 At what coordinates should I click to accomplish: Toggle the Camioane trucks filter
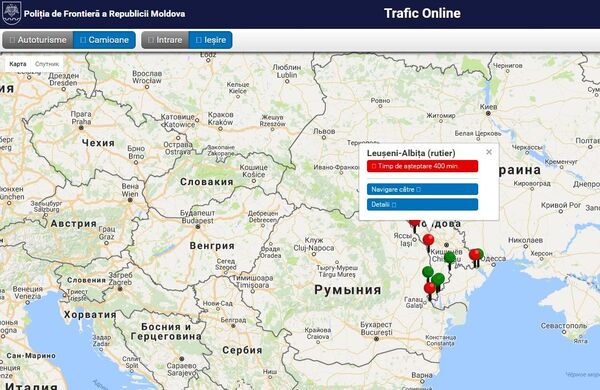click(x=104, y=40)
